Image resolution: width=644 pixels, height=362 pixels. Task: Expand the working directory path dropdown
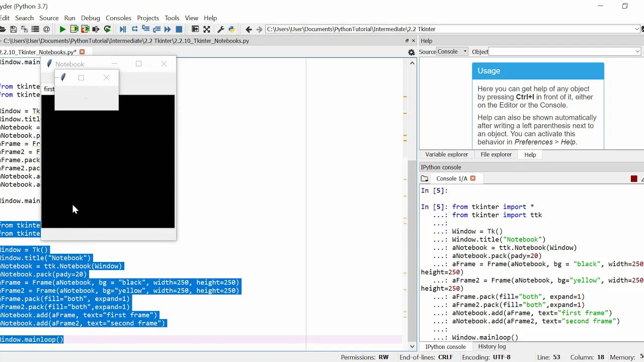pos(637,29)
